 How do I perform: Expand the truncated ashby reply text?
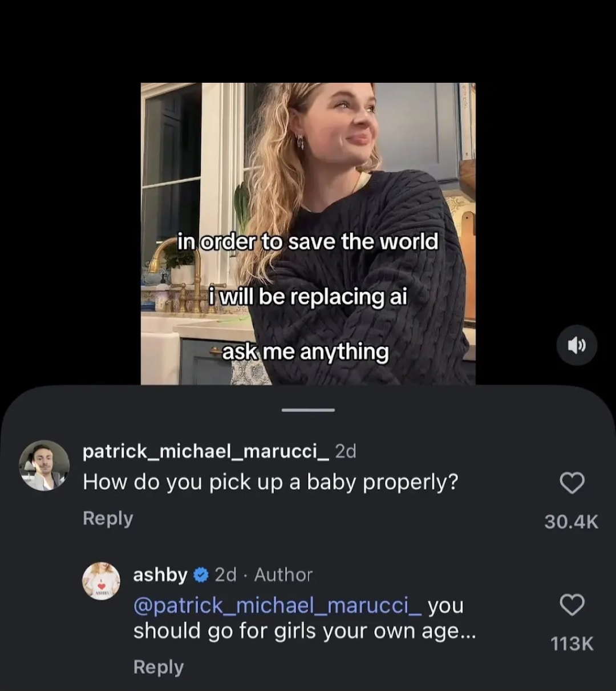pos(468,632)
